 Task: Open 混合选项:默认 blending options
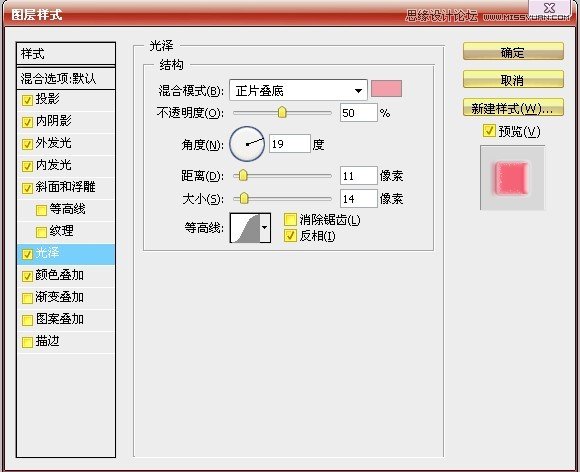[66, 78]
